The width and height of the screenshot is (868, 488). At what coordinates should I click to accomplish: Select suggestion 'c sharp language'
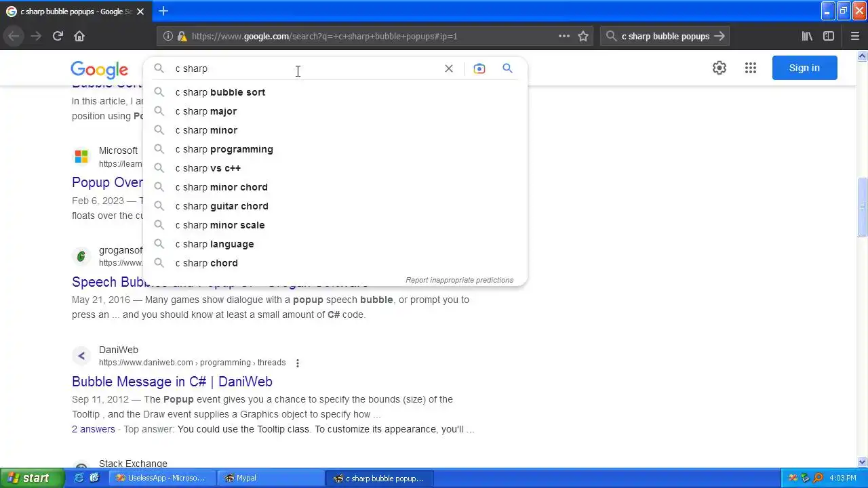coord(335,244)
